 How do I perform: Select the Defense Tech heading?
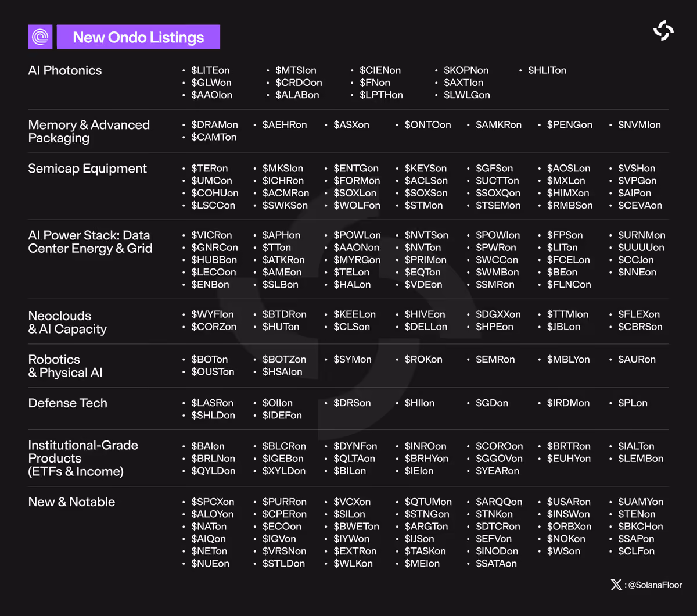coord(67,403)
